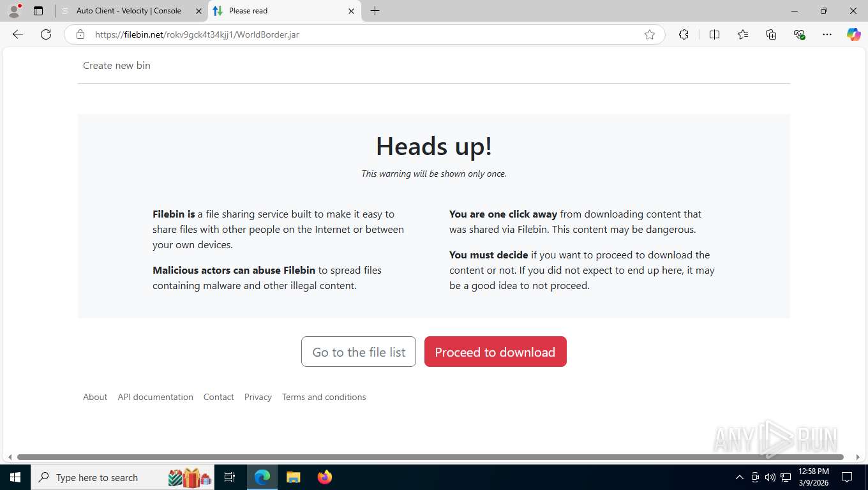Open the Extensions puzzle icon

point(684,34)
